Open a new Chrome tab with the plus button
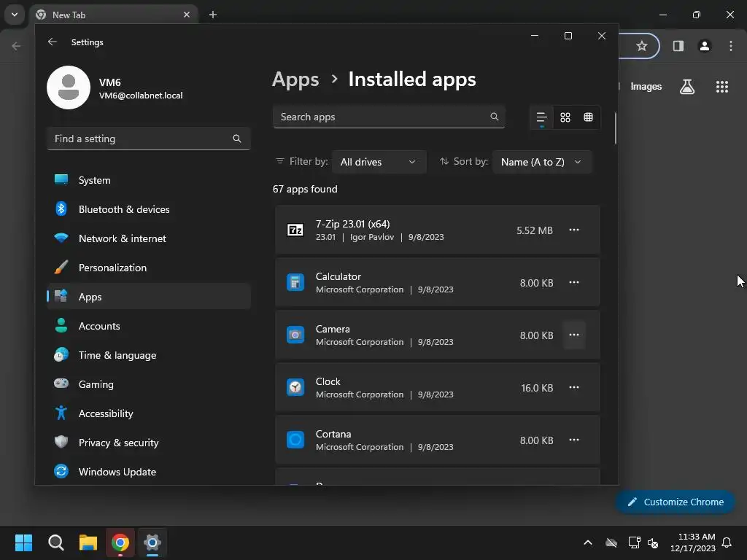This screenshot has width=747, height=560. coord(213,15)
